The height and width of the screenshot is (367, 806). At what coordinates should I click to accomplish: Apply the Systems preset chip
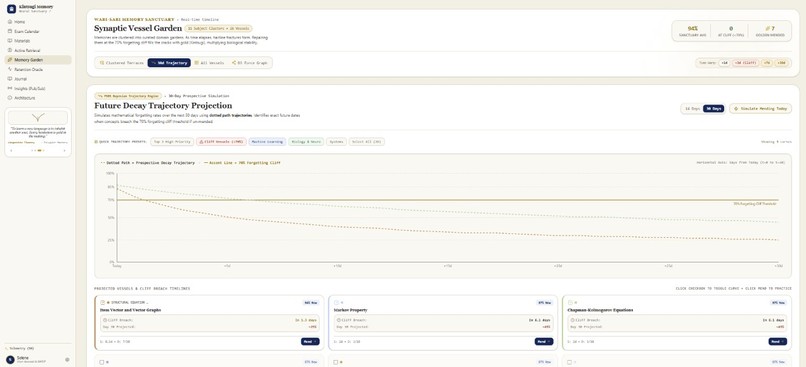coord(336,141)
